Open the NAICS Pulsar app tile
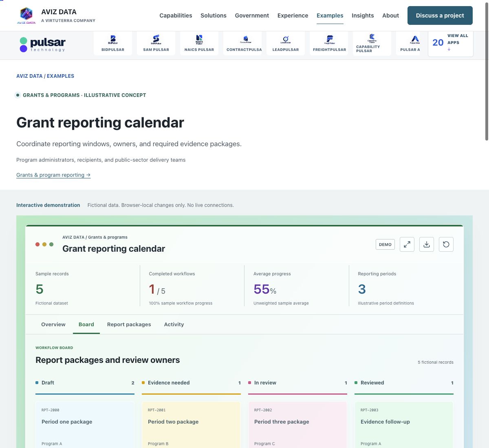This screenshot has width=489, height=448. pos(199,43)
